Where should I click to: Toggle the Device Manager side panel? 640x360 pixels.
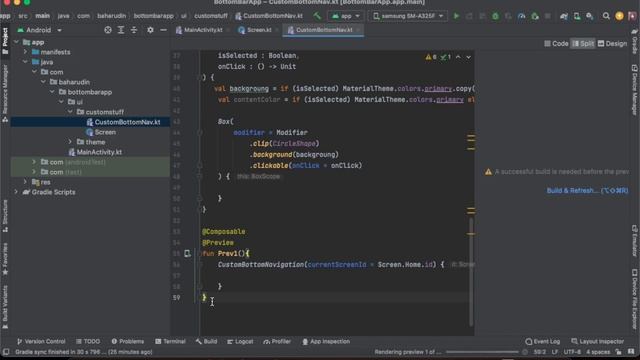tap(635, 90)
